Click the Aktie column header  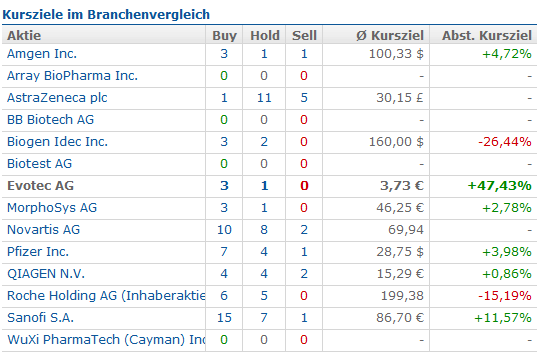click(24, 36)
